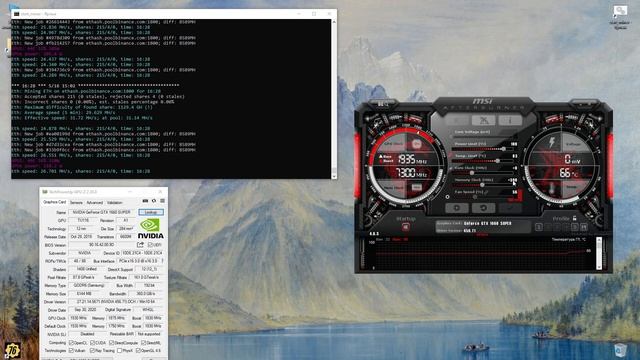The height and width of the screenshot is (360, 640).
Task: Open Afterburner's information (i) button
Action: 509,120
